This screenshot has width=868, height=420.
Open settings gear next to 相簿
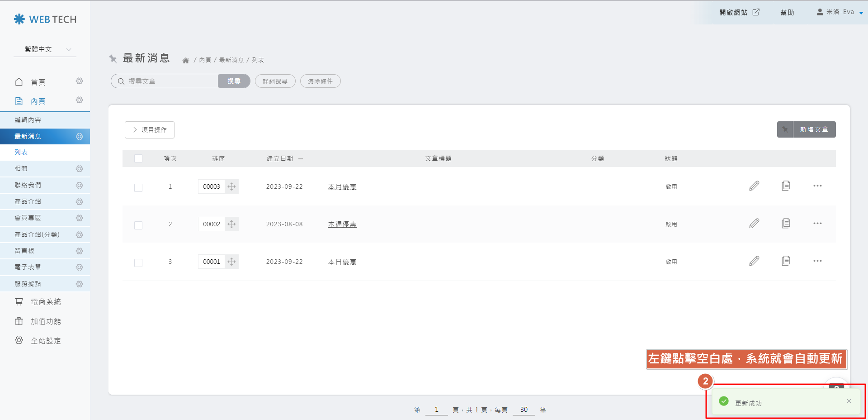click(79, 169)
